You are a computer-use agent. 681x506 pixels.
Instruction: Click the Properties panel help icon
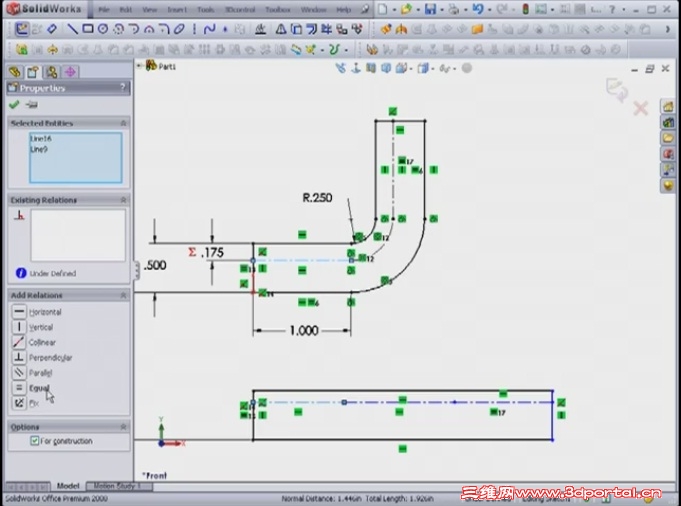(122, 87)
